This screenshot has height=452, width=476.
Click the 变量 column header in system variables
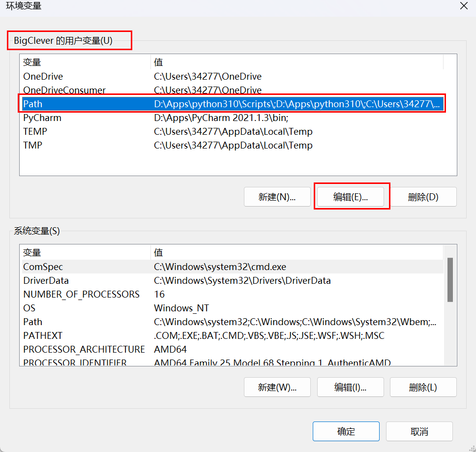click(x=86, y=253)
